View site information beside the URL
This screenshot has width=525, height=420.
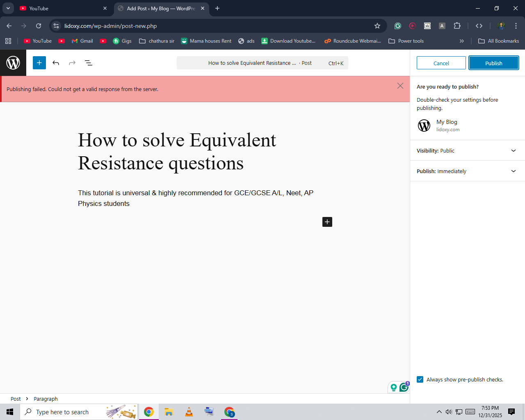(x=56, y=26)
